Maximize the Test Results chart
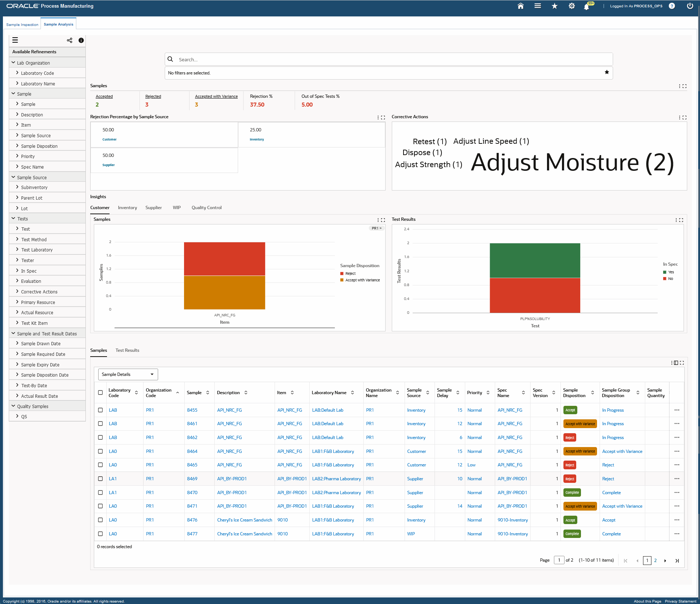700x604 pixels. click(681, 220)
